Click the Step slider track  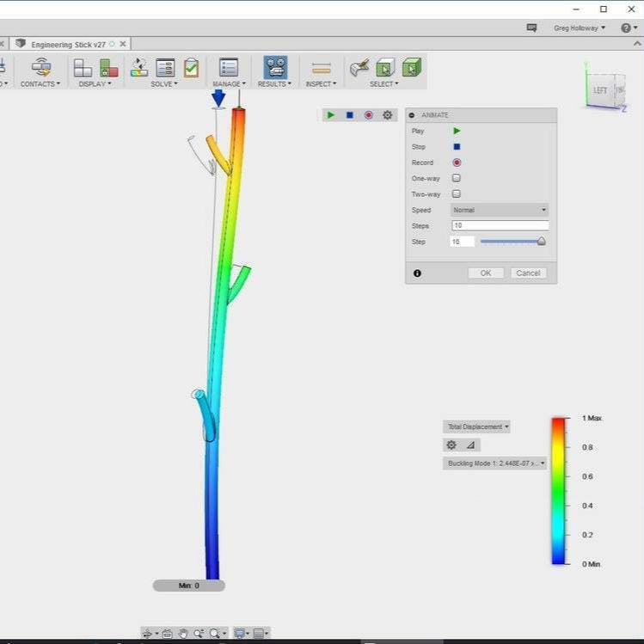point(511,242)
